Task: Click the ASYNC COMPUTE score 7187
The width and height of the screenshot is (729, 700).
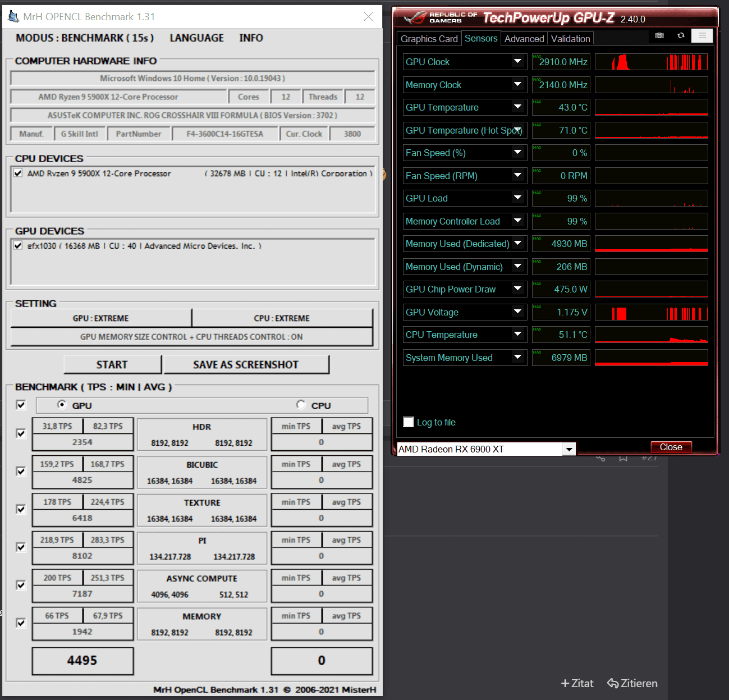Action: click(x=82, y=594)
